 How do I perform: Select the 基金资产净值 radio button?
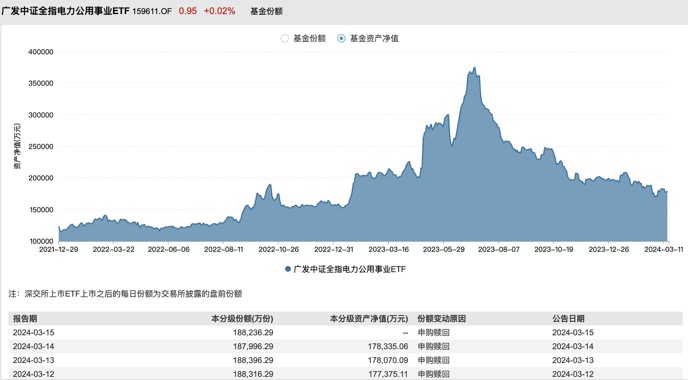click(341, 39)
